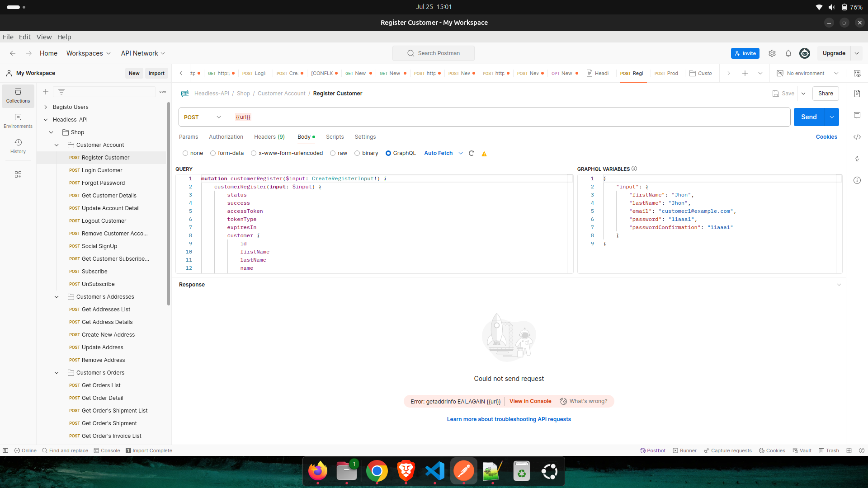The image size is (868, 488).
Task: Click the Auto Fetch refresh icon
Action: (x=471, y=153)
